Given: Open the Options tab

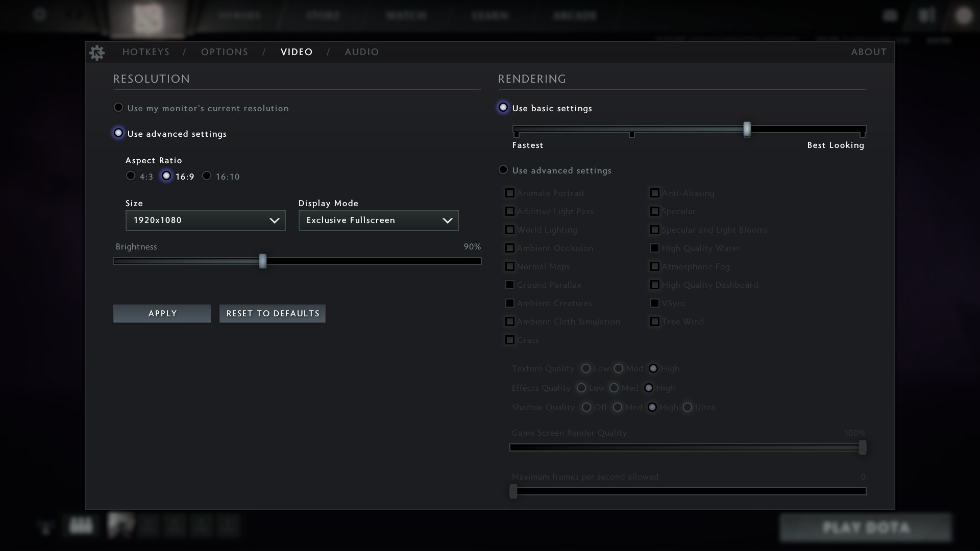Looking at the screenshot, I should click(225, 52).
